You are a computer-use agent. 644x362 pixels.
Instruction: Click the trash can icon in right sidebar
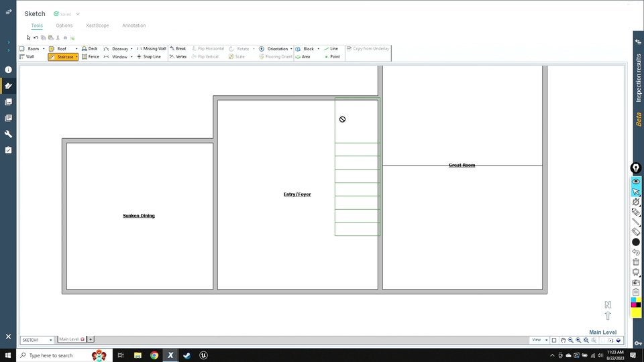[636, 262]
